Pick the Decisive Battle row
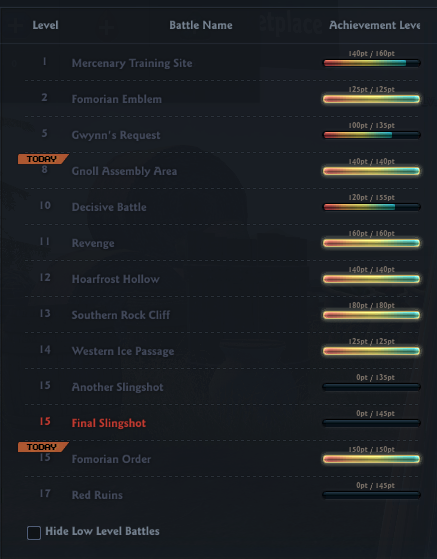This screenshot has height=559, width=437. coord(221,207)
